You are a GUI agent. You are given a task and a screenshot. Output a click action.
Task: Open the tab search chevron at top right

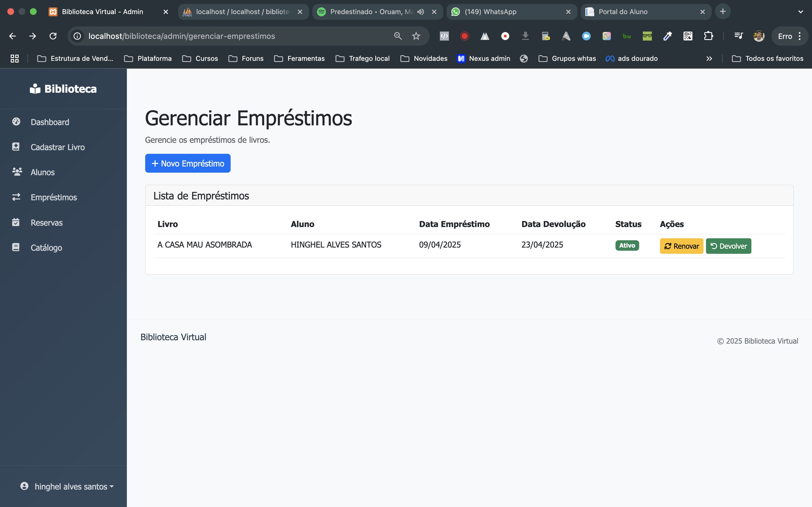pyautogui.click(x=801, y=12)
